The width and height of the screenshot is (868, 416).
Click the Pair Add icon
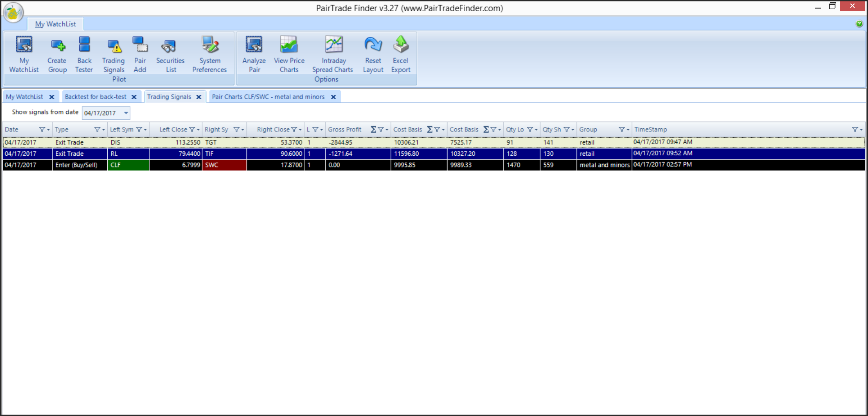click(140, 54)
